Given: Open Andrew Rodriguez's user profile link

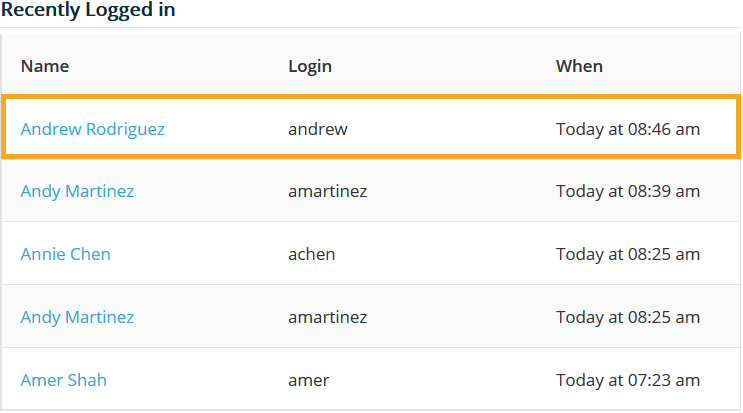Looking at the screenshot, I should [x=92, y=129].
